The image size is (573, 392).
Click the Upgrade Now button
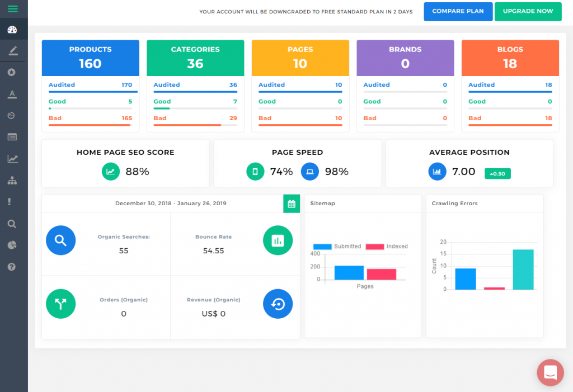click(x=528, y=11)
